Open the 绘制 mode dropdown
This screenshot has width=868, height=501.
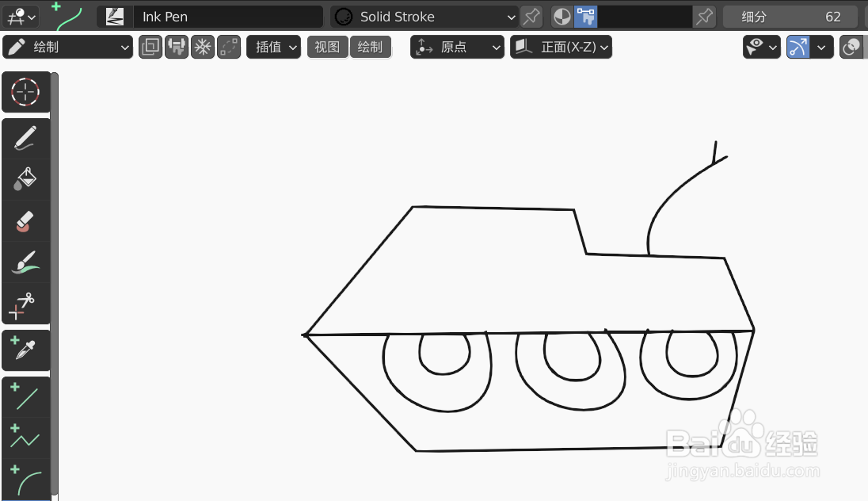[67, 47]
